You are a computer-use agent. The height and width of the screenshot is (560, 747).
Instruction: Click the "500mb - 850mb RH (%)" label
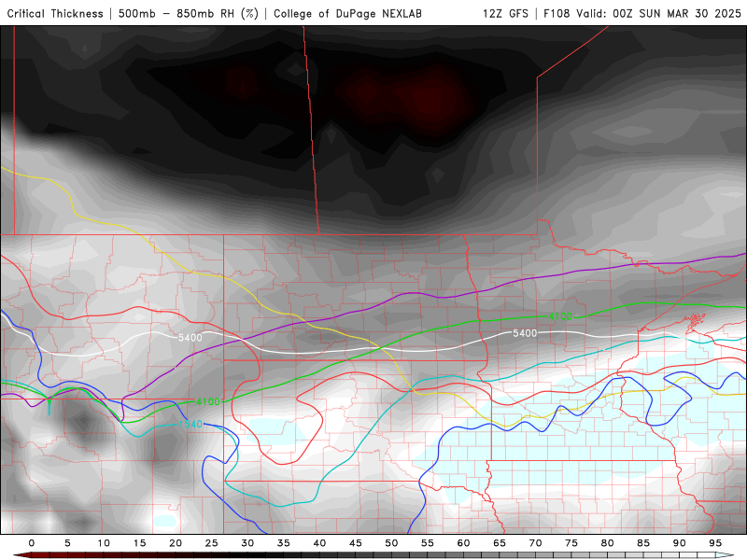pos(189,14)
